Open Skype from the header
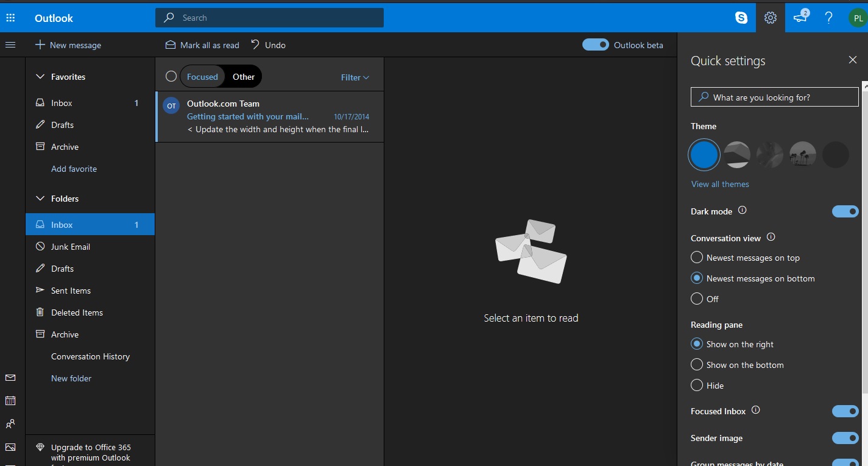The image size is (868, 466). [x=741, y=18]
